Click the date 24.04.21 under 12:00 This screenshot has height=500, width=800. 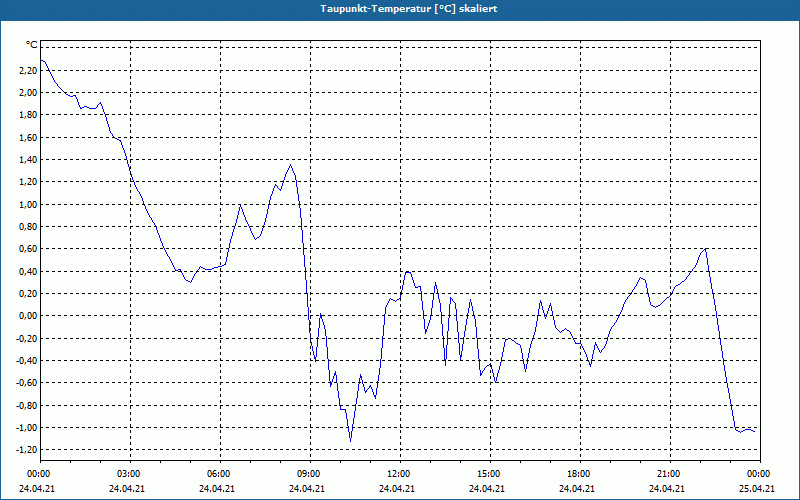(x=397, y=489)
